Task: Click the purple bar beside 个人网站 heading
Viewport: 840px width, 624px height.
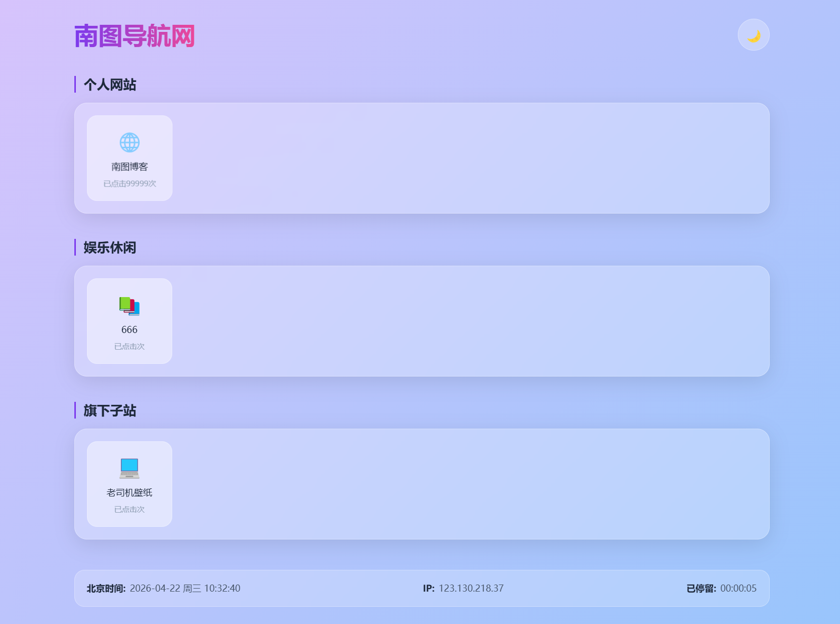Action: pos(75,85)
